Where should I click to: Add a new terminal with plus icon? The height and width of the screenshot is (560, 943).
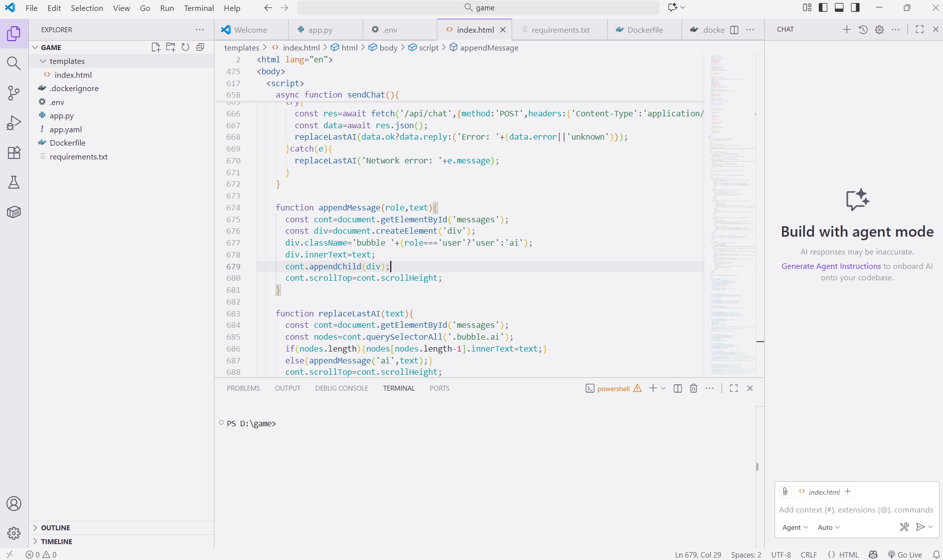pos(653,388)
